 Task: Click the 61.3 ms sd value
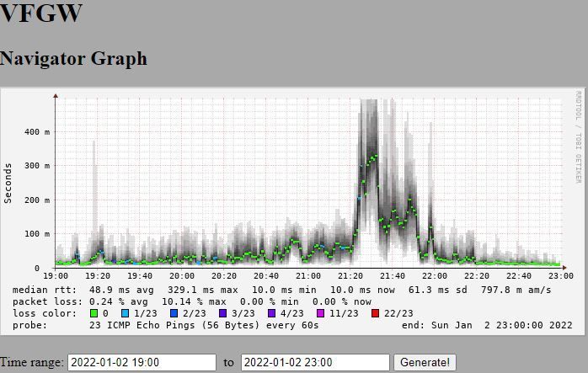438,290
